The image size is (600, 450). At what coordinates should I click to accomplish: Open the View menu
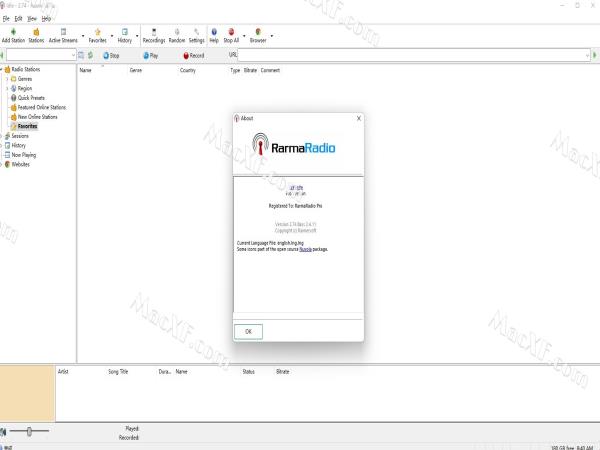[32, 18]
